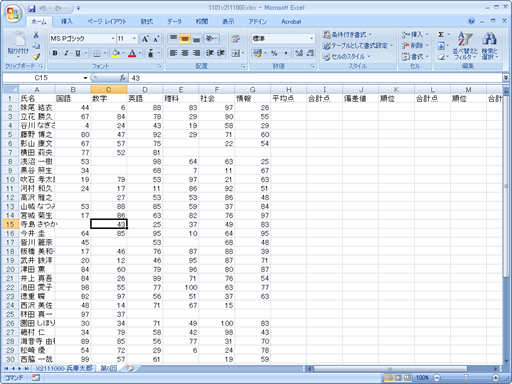Screen dimensions: 512x384
Task: Paste clipboard contents with 貼り付け
Action: click(x=18, y=44)
